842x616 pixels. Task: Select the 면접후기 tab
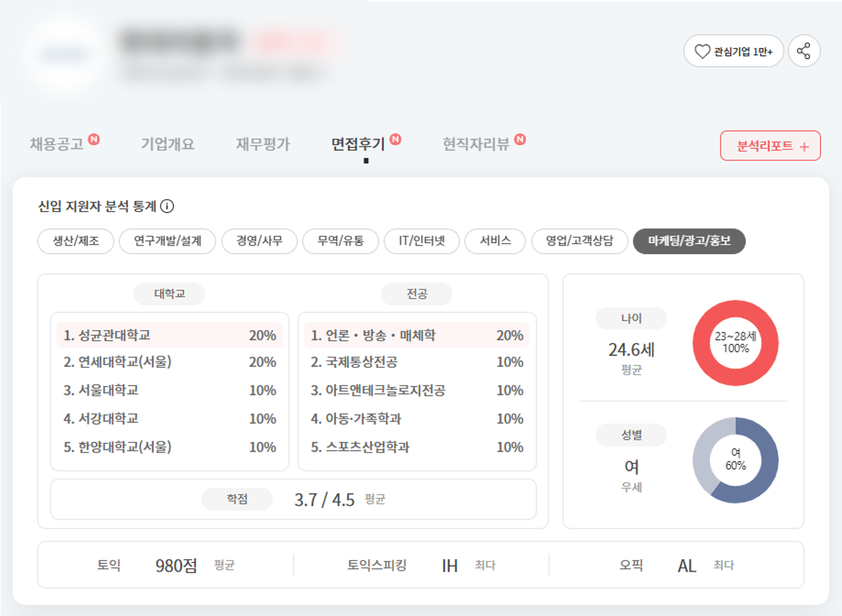pos(358,144)
